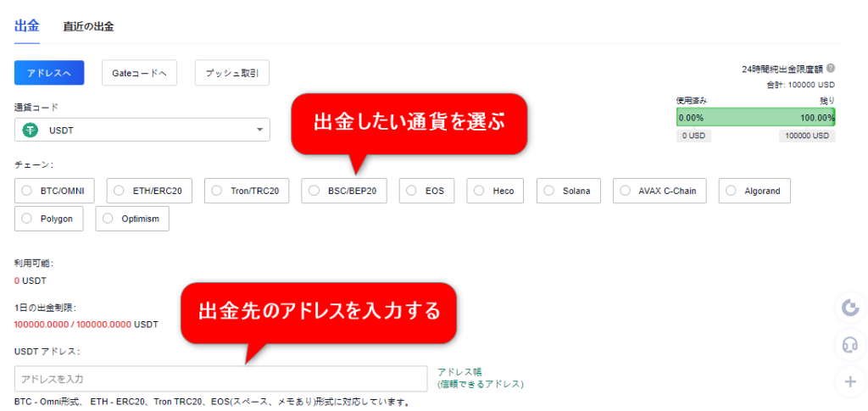Switch to the 直近の出金 tab
This screenshot has width=868, height=411.
coord(88,26)
